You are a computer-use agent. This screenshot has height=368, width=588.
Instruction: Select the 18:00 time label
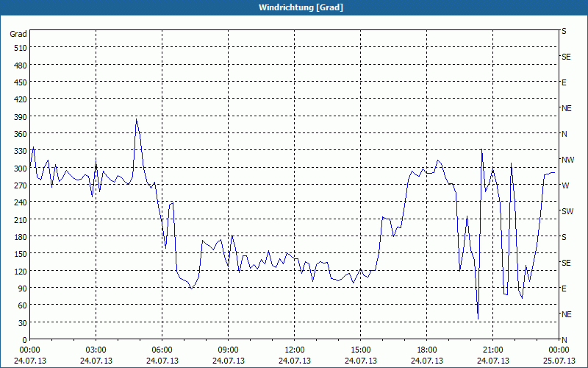tap(427, 350)
